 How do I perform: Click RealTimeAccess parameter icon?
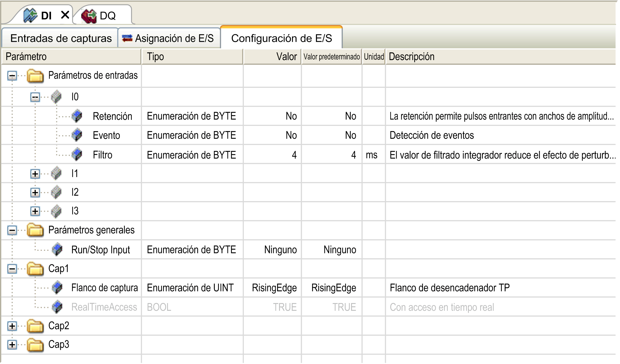57,307
